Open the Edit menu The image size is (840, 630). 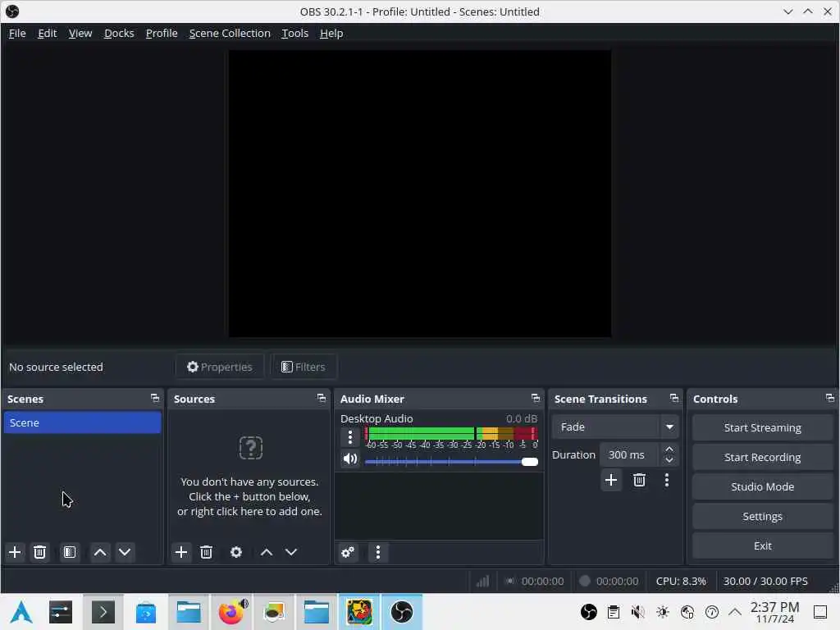(47, 33)
